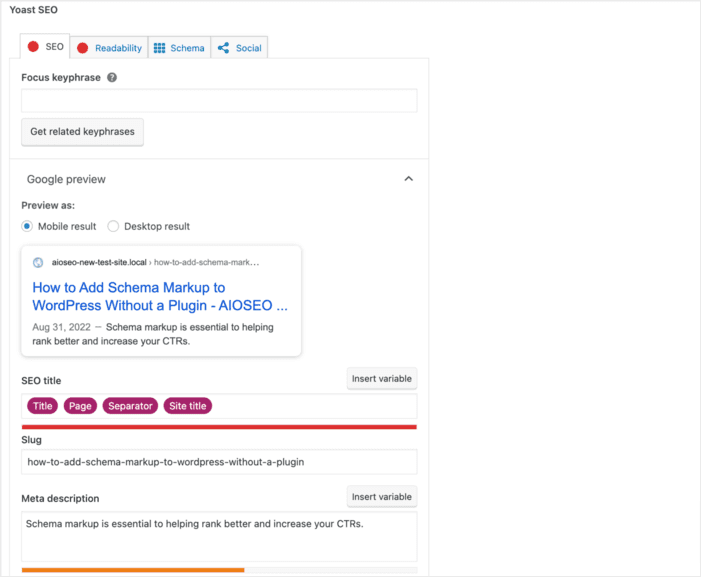Click the Focus keyphrase help question-mark icon

tap(112, 77)
